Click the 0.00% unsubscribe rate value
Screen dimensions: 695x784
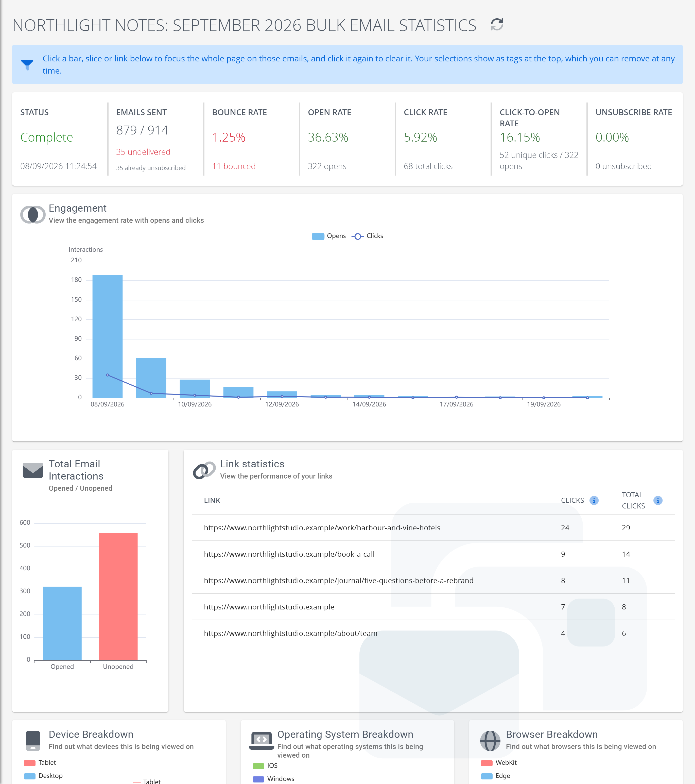[612, 137]
